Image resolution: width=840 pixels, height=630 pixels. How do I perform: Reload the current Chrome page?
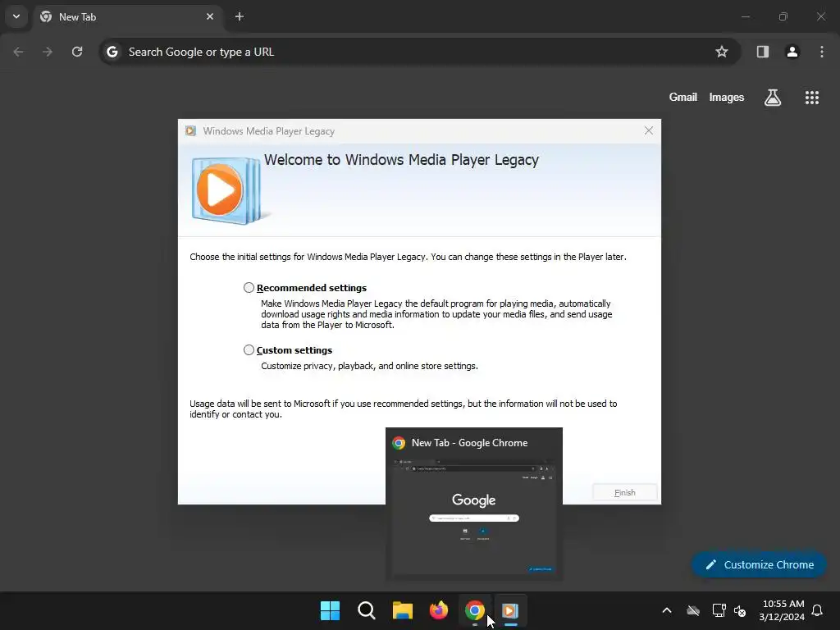click(x=77, y=52)
